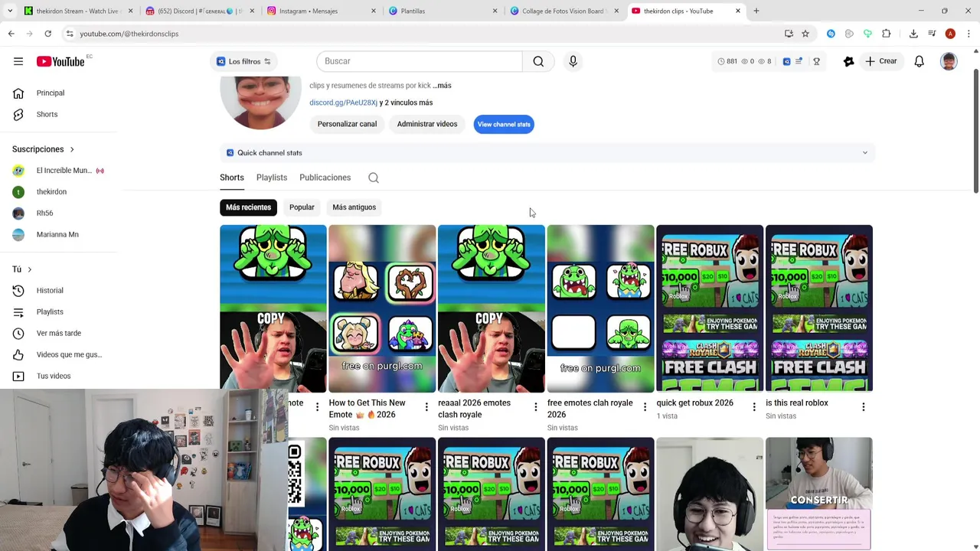Open options for 'quick get robux 2026'
Viewport: 980px width, 551px height.
[754, 407]
